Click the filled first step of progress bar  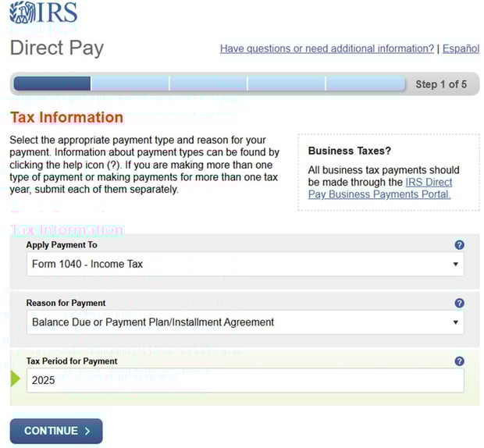tap(52, 84)
